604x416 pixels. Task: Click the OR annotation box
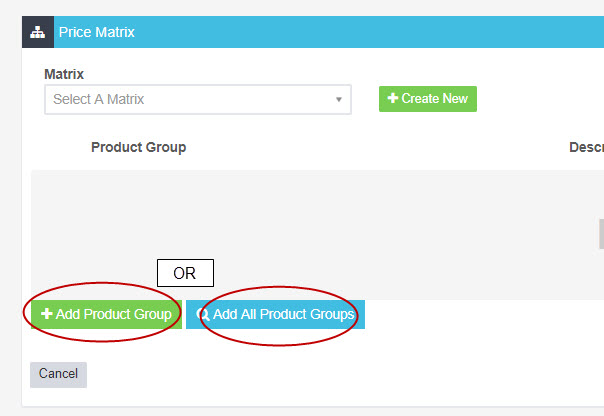pos(185,273)
